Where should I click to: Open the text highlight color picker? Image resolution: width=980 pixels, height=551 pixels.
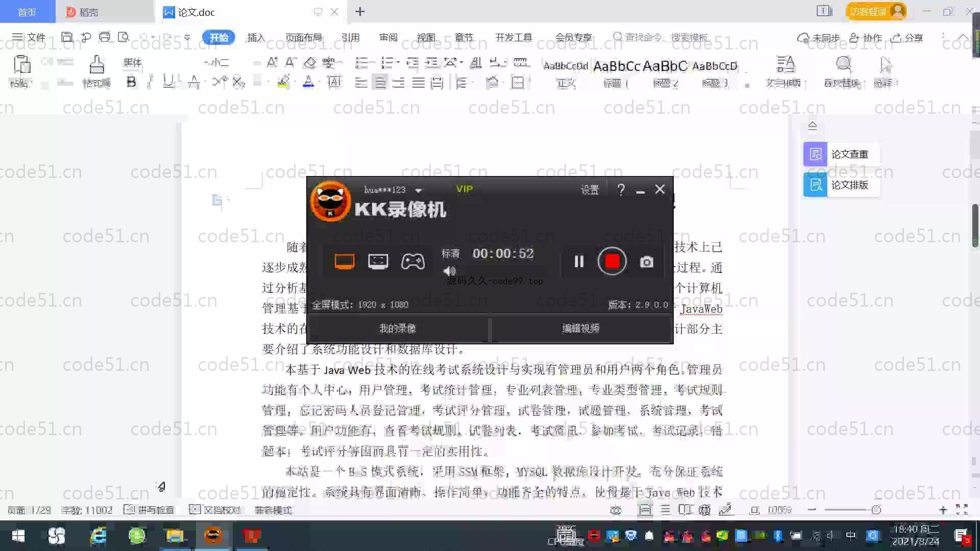click(x=283, y=82)
